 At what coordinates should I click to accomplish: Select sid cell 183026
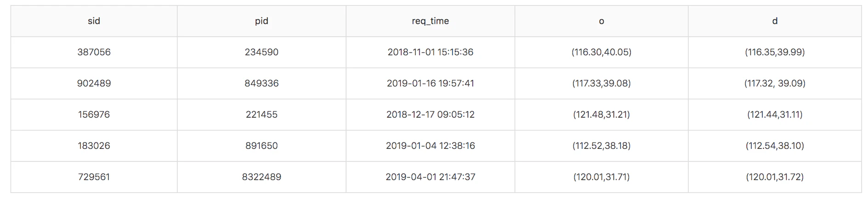coord(94,146)
